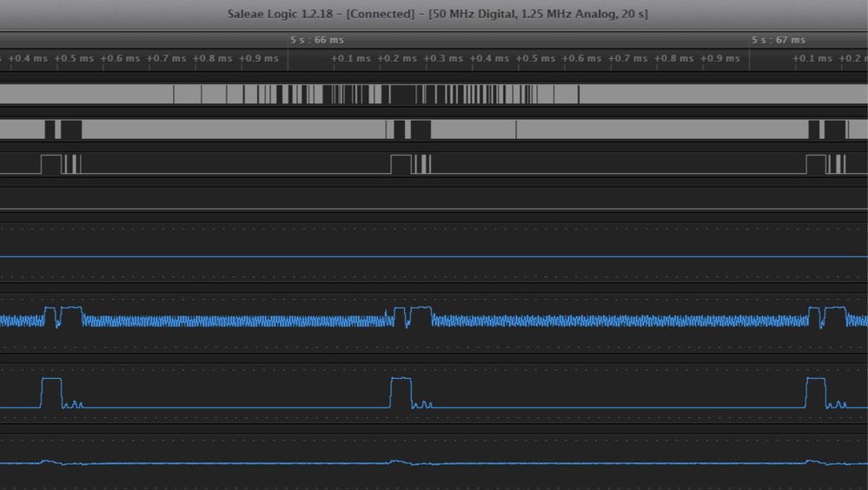Click the "5 s : 66 ms" timeline label
Screen dimensions: 868x490
click(x=317, y=40)
